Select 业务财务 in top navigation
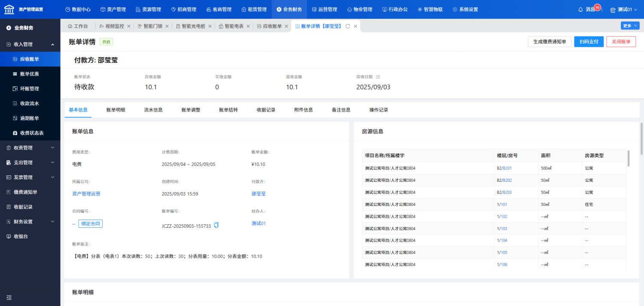 point(289,9)
